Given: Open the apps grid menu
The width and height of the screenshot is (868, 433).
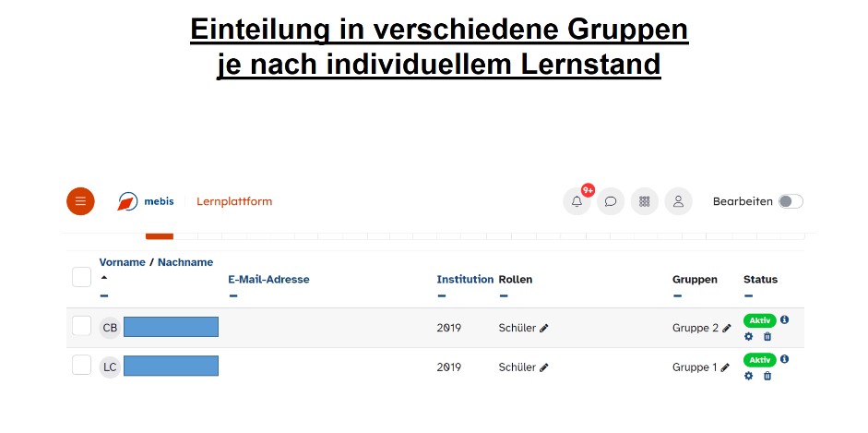Looking at the screenshot, I should point(645,201).
